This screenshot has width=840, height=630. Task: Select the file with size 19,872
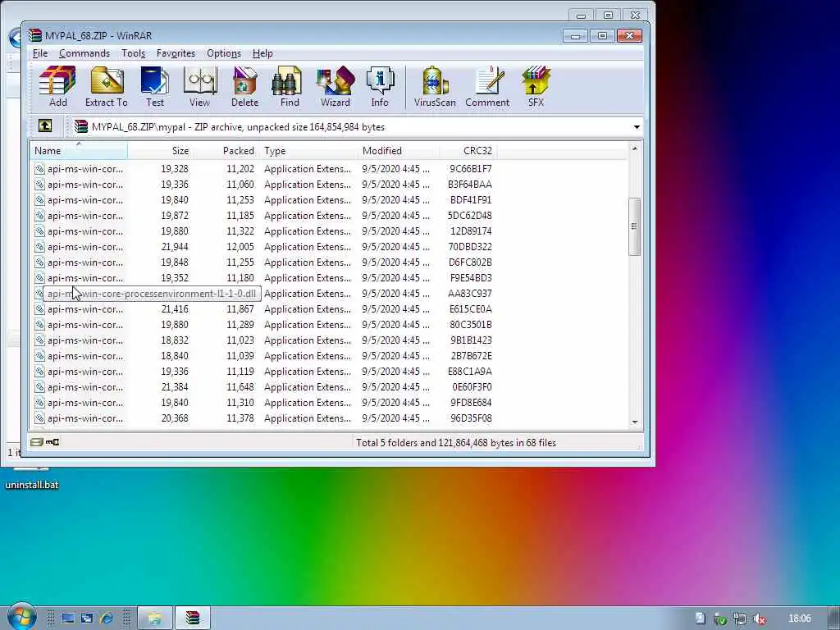263,216
